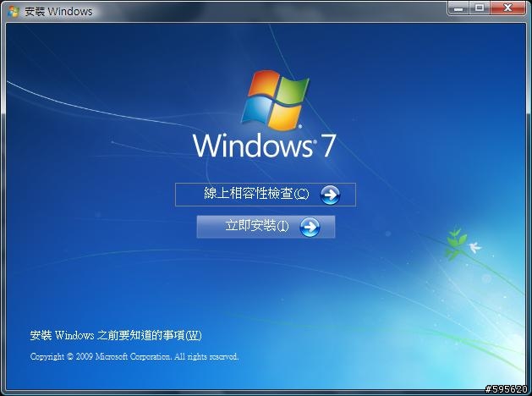The image size is (532, 396).
Task: Click the blue arrow beside 線上相容性檢查
Action: tap(330, 195)
